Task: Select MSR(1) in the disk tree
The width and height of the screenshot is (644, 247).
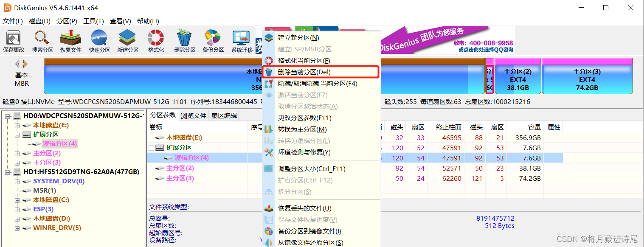Action: click(x=45, y=191)
